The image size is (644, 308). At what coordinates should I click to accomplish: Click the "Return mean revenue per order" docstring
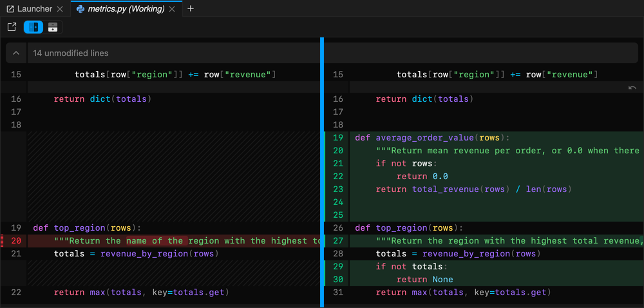pos(509,151)
